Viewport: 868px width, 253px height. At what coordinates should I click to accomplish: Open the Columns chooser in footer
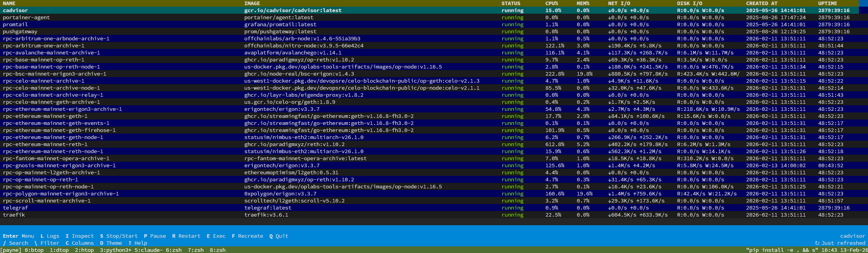click(x=80, y=243)
